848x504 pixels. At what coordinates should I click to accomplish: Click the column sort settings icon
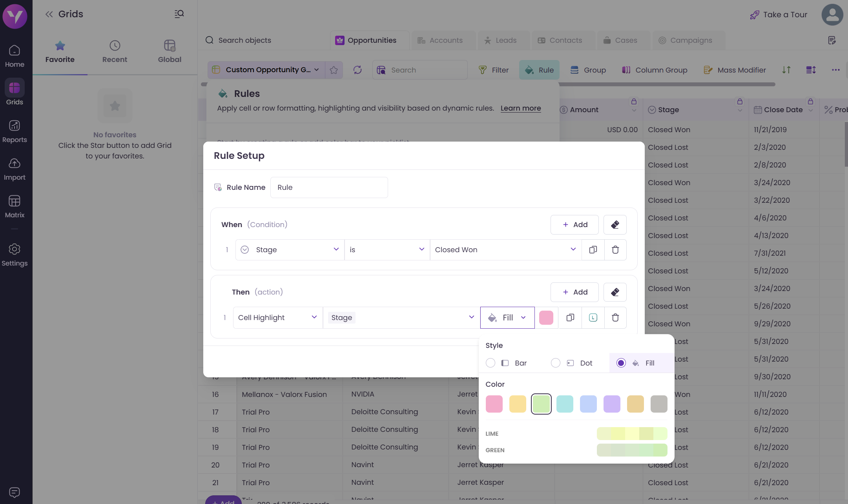click(x=811, y=70)
